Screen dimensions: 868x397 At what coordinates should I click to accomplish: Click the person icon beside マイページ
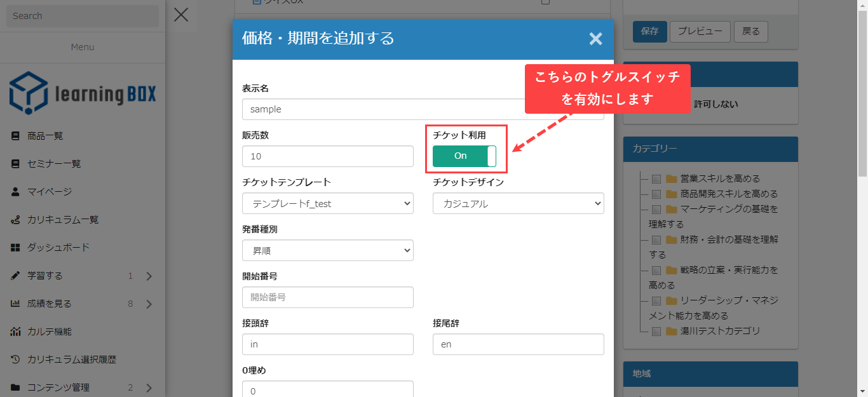coord(15,192)
